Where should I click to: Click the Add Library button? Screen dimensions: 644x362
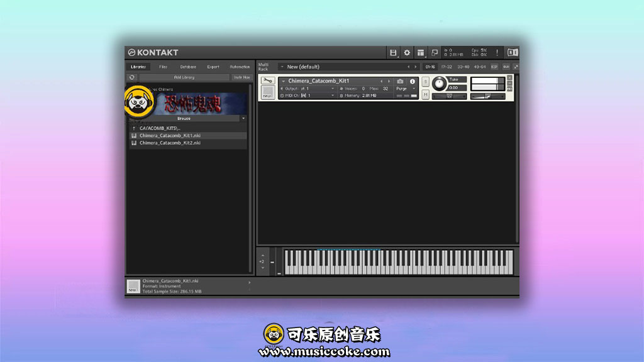(x=184, y=77)
